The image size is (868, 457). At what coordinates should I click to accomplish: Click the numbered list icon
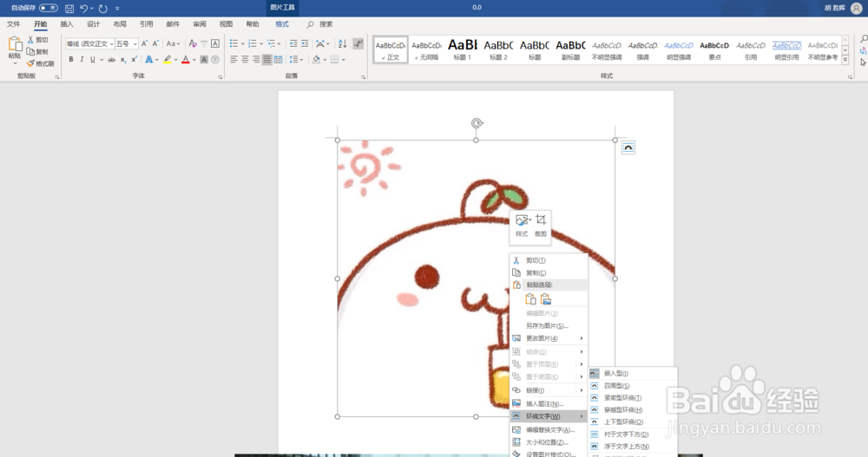pos(253,43)
